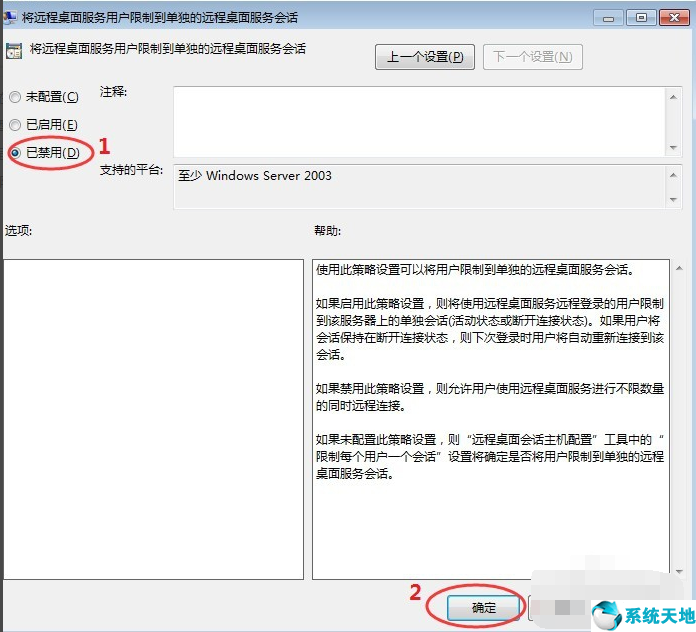Click the 下一个设置(N) button
The height and width of the screenshot is (632, 696).
(533, 57)
